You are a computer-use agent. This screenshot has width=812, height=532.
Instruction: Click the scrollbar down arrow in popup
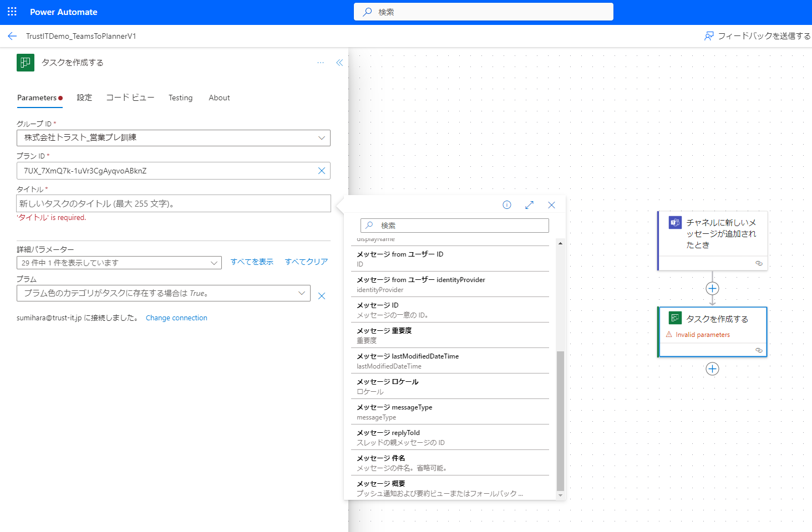tap(560, 495)
